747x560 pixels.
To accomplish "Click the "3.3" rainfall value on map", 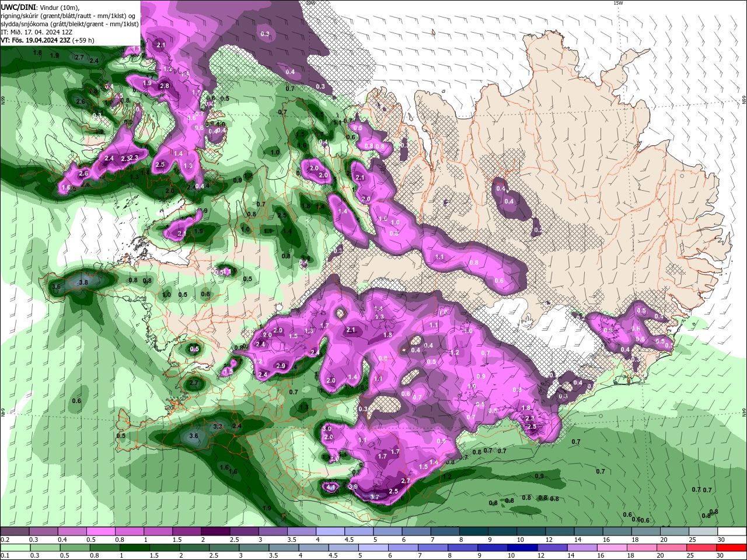I will coord(218,427).
